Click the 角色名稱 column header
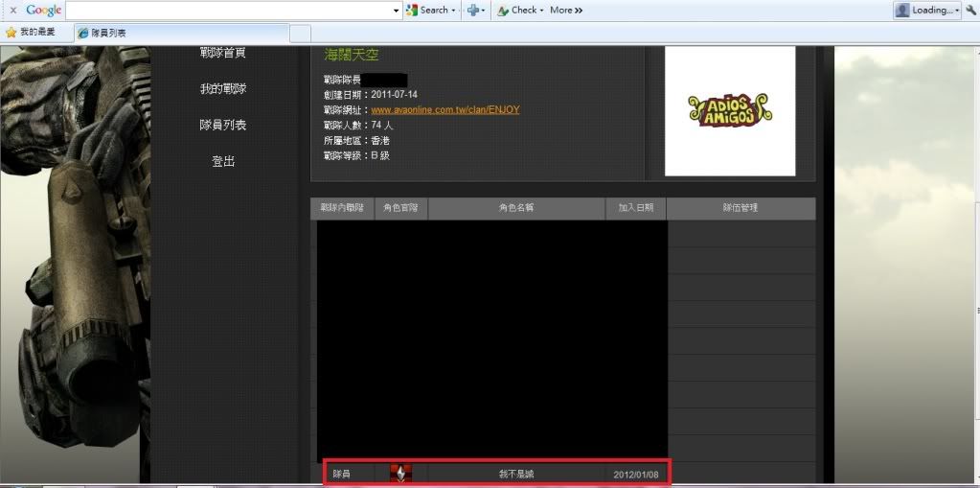980x488 pixels. click(x=515, y=208)
